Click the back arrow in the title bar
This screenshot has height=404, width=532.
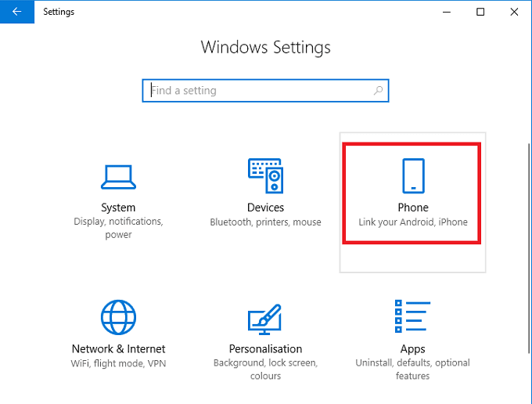[17, 12]
